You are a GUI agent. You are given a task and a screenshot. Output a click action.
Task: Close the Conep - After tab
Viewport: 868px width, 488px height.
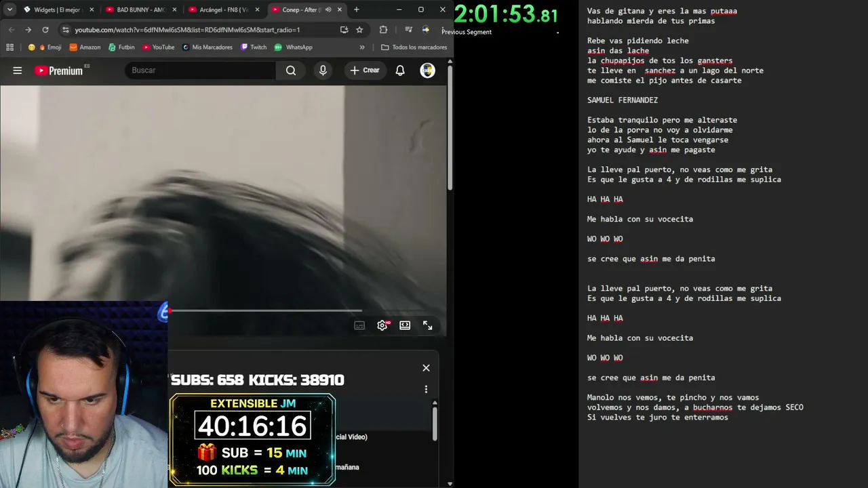[340, 9]
